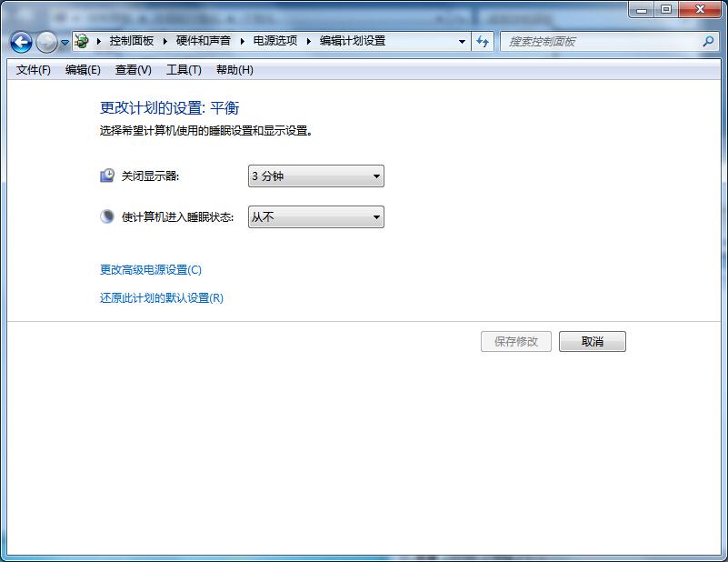Viewport: 728px width, 562px height.
Task: Open the 关闭显示器 dropdown showing 3 分钟
Action: [315, 176]
